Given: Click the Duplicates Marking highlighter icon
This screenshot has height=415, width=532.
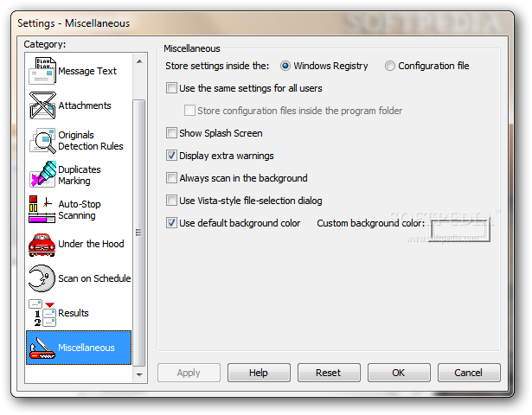Looking at the screenshot, I should 42,175.
